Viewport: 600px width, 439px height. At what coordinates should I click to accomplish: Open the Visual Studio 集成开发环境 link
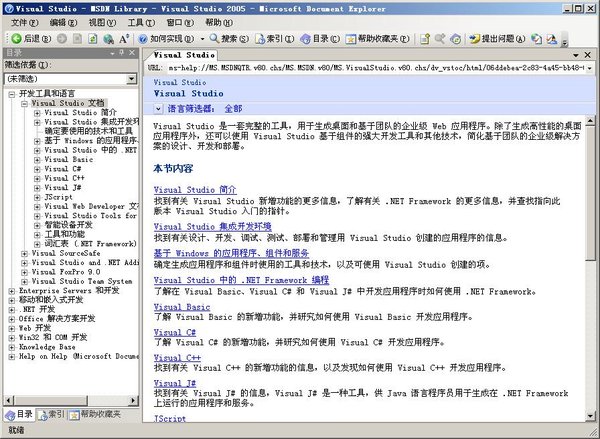coord(212,226)
